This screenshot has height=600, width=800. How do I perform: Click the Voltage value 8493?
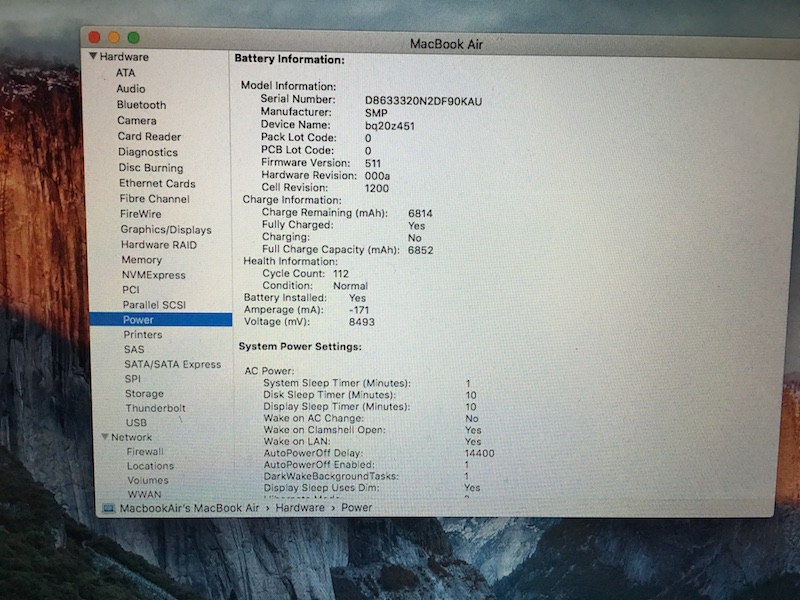coord(362,322)
